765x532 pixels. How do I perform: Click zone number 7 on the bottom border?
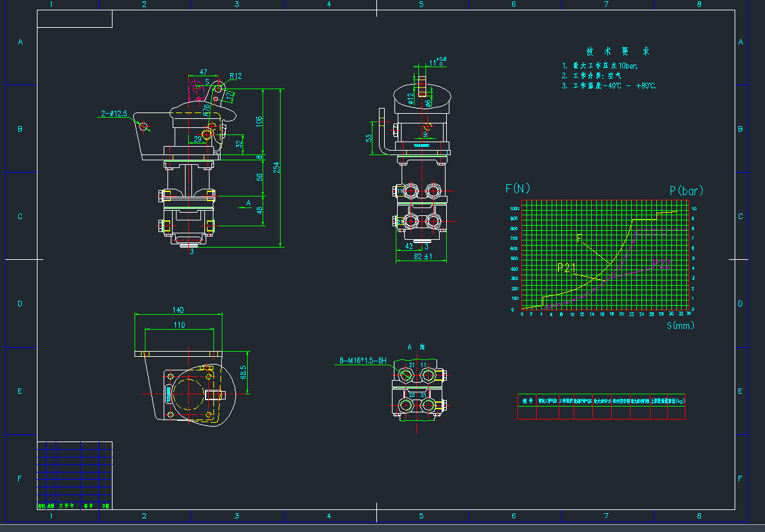[607, 516]
